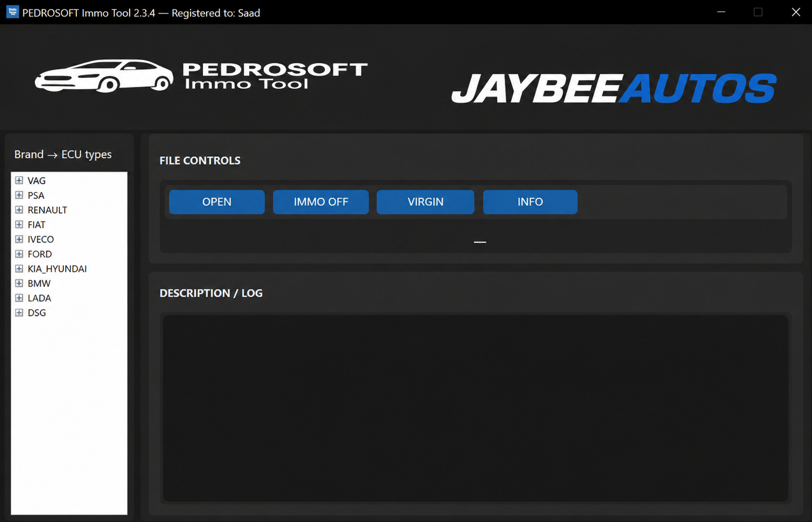The width and height of the screenshot is (812, 522).
Task: Click the JAYBEE AUTOS logo banner
Action: click(614, 88)
